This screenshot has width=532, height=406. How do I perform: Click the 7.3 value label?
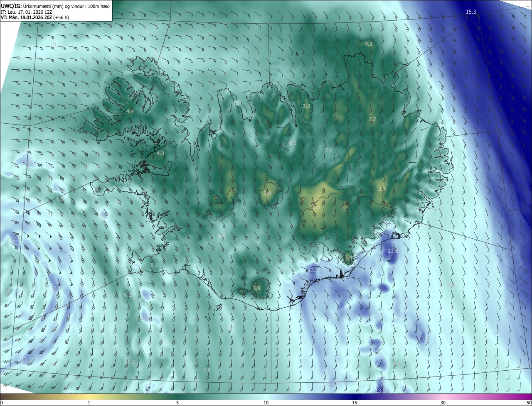[x=328, y=150]
